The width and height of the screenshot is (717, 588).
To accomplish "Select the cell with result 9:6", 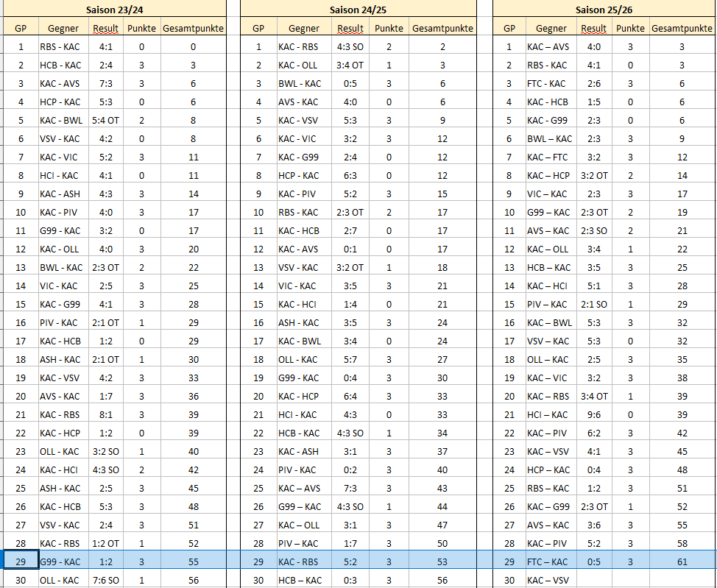I will pos(593,414).
